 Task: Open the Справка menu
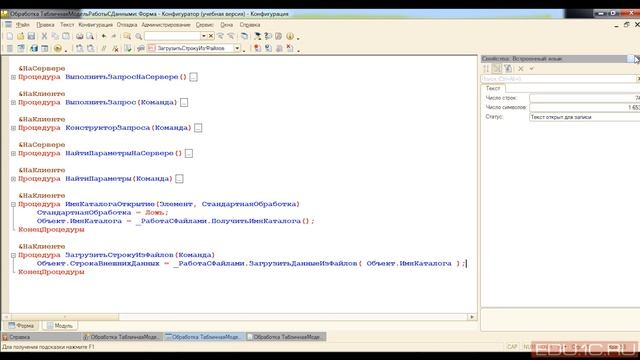250,25
